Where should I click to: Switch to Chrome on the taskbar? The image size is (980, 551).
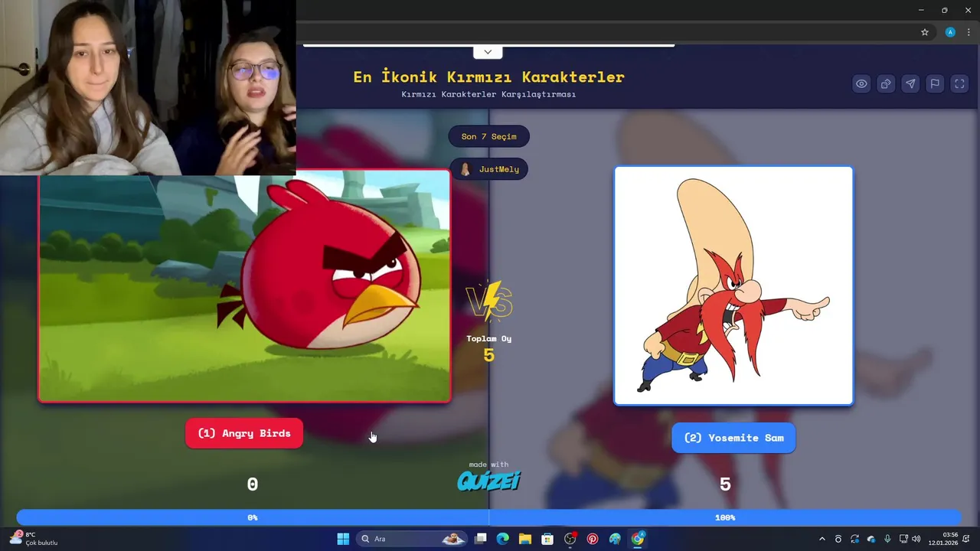coord(638,539)
